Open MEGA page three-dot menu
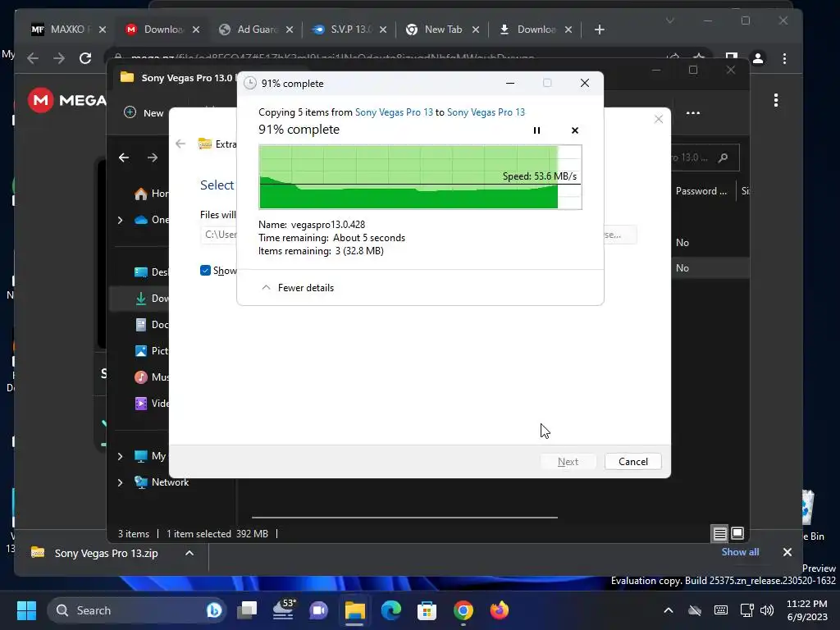 (776, 100)
